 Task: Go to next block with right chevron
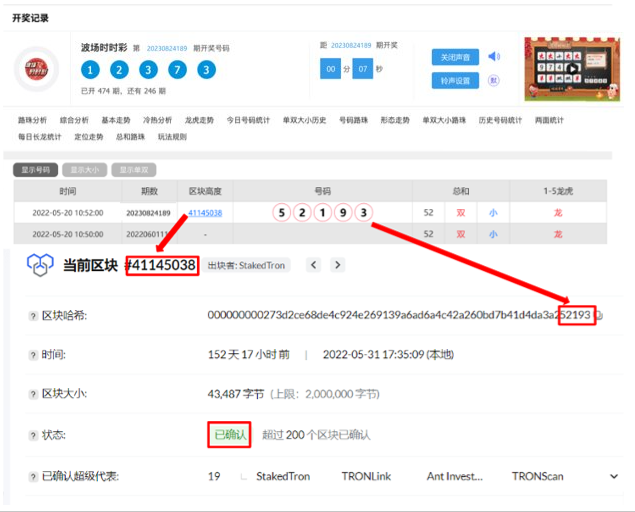[338, 265]
